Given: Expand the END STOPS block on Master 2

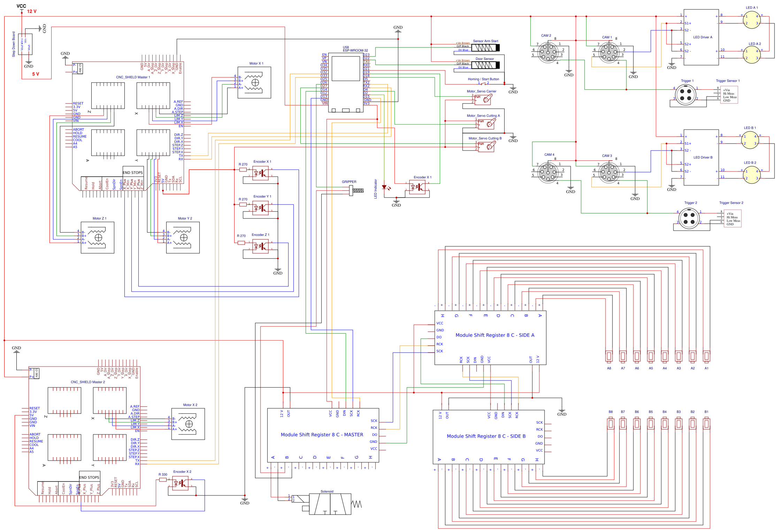Looking at the screenshot, I should click(x=89, y=477).
